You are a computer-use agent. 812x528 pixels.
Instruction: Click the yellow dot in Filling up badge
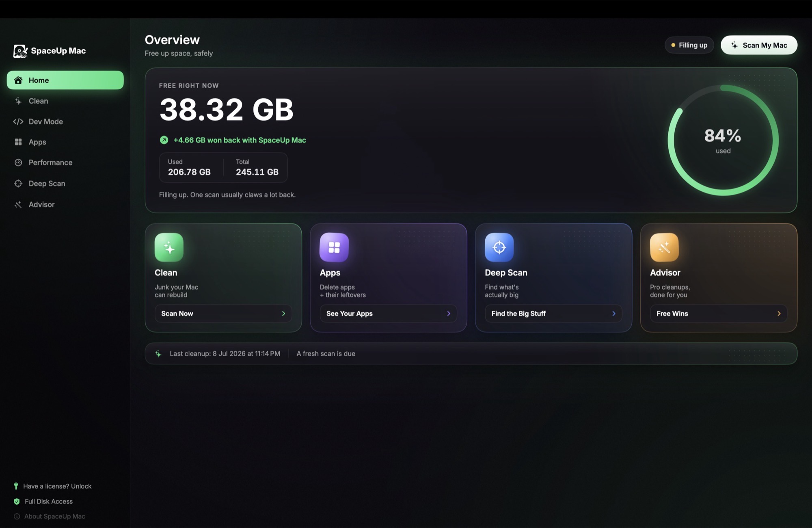coord(673,45)
